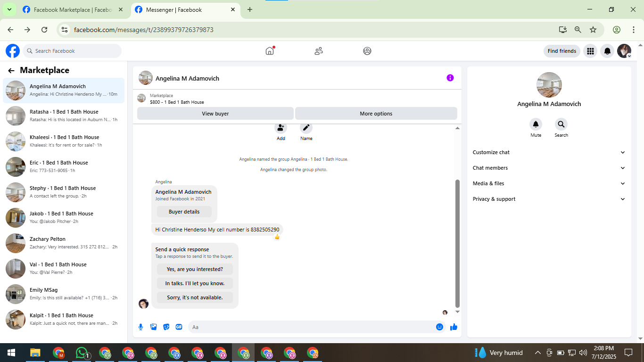Open Buyer details for Angelina

[x=184, y=212]
